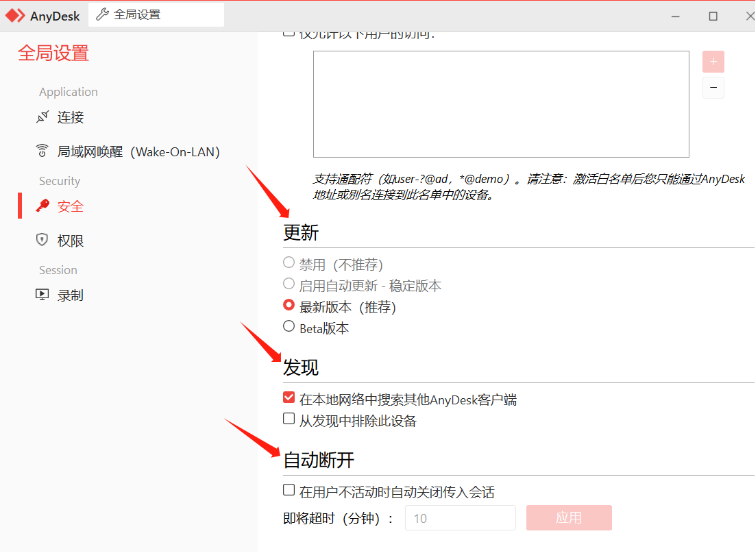Click the red key icon beside 安全
This screenshot has width=755, height=552.
[42, 206]
